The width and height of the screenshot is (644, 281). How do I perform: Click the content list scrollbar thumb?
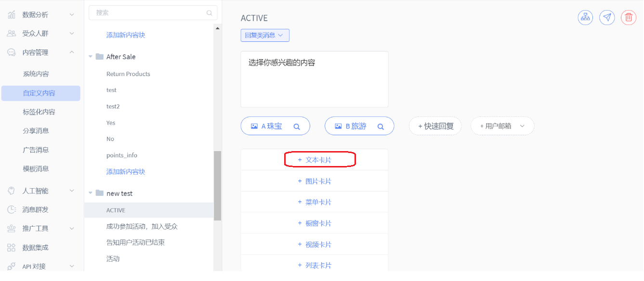coord(218,186)
